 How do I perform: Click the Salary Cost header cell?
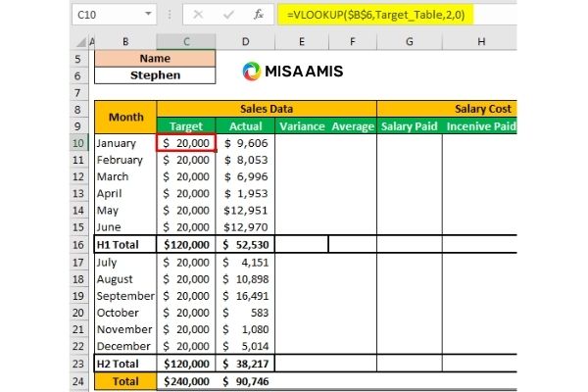447,109
